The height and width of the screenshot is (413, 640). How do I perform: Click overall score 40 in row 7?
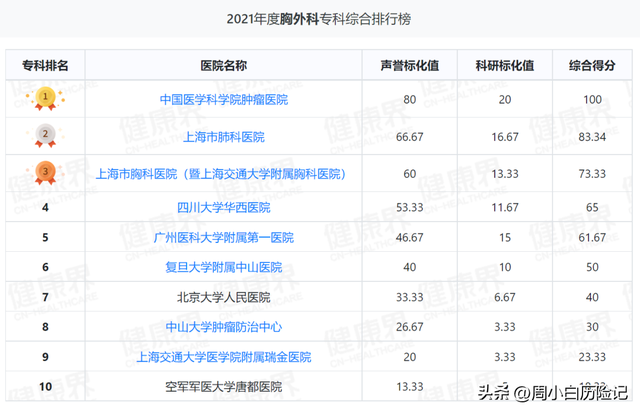pyautogui.click(x=592, y=297)
